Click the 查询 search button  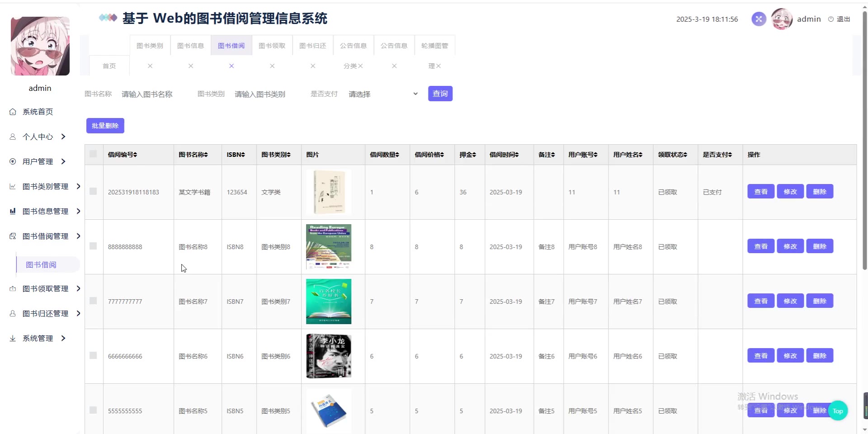coord(440,94)
